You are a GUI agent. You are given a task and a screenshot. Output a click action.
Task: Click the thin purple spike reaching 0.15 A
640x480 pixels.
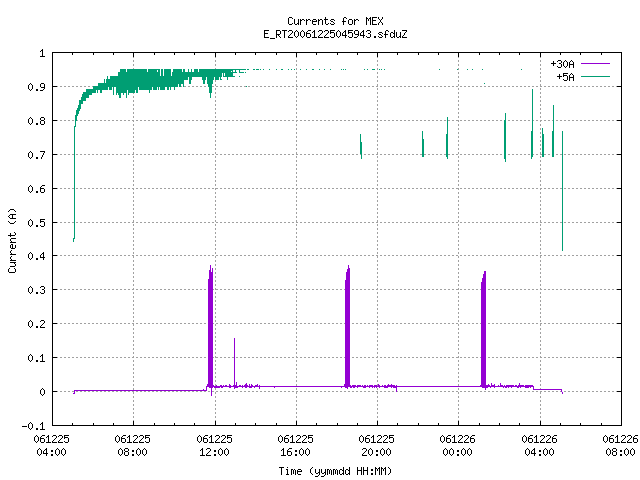point(234,362)
